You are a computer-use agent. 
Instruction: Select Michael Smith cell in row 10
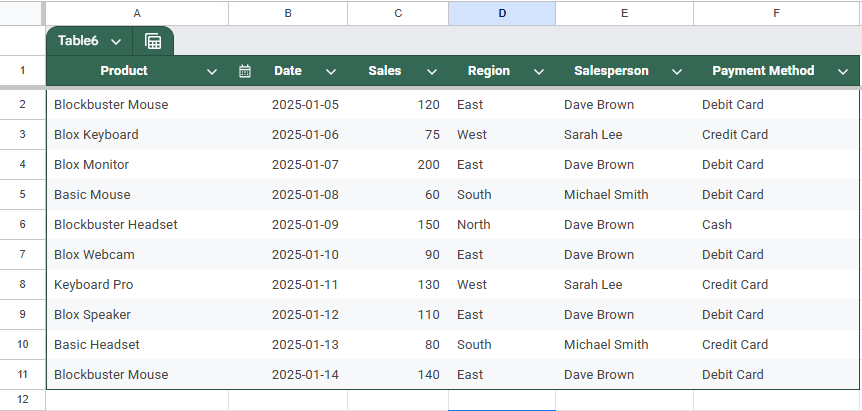coord(625,345)
